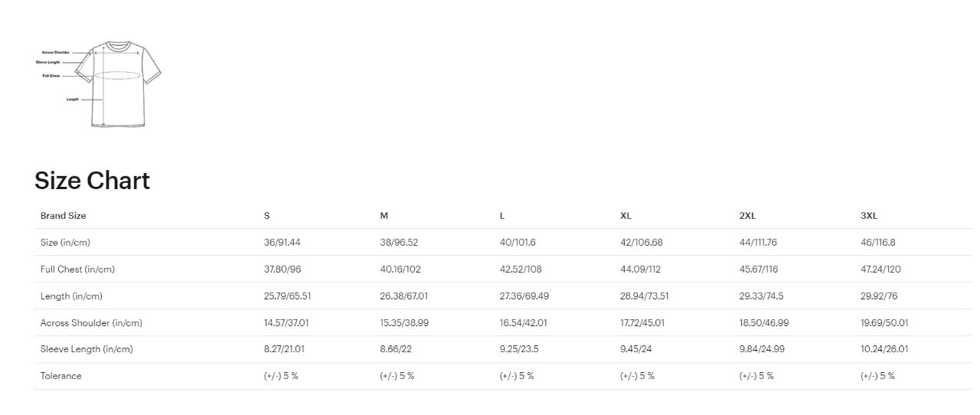Image resolution: width=980 pixels, height=415 pixels.
Task: Click the 2XL column header
Action: [747, 216]
